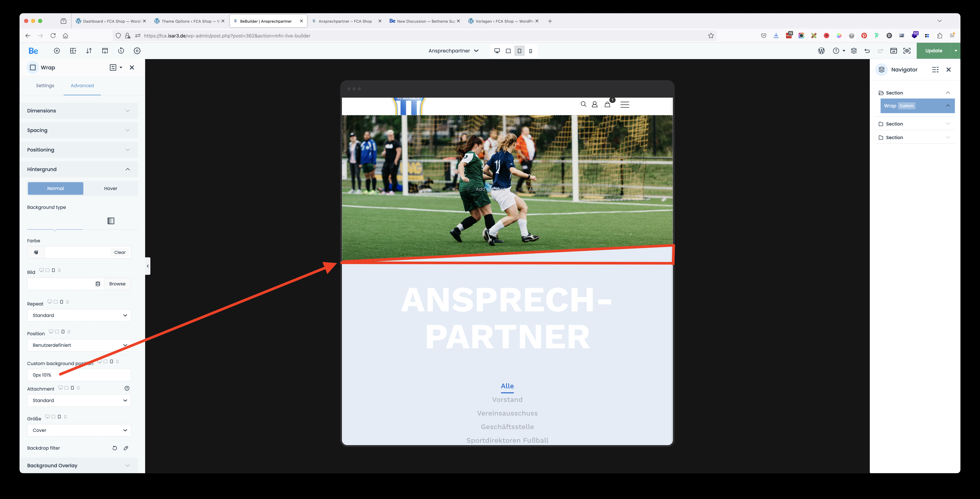Image resolution: width=980 pixels, height=499 pixels.
Task: Open the page templates layout icon
Action: point(105,51)
